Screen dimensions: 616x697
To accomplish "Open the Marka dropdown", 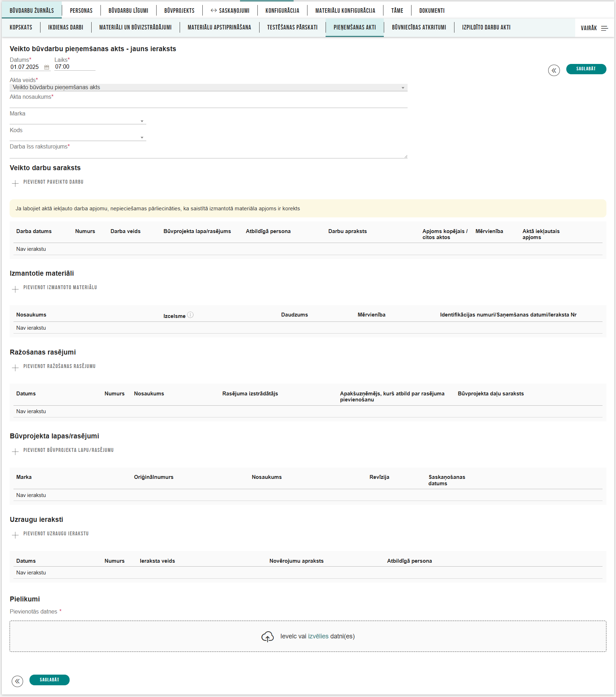I will coord(142,121).
